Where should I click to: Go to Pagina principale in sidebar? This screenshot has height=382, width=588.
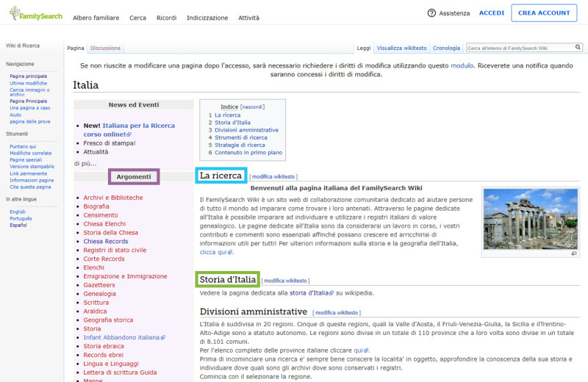tap(29, 76)
